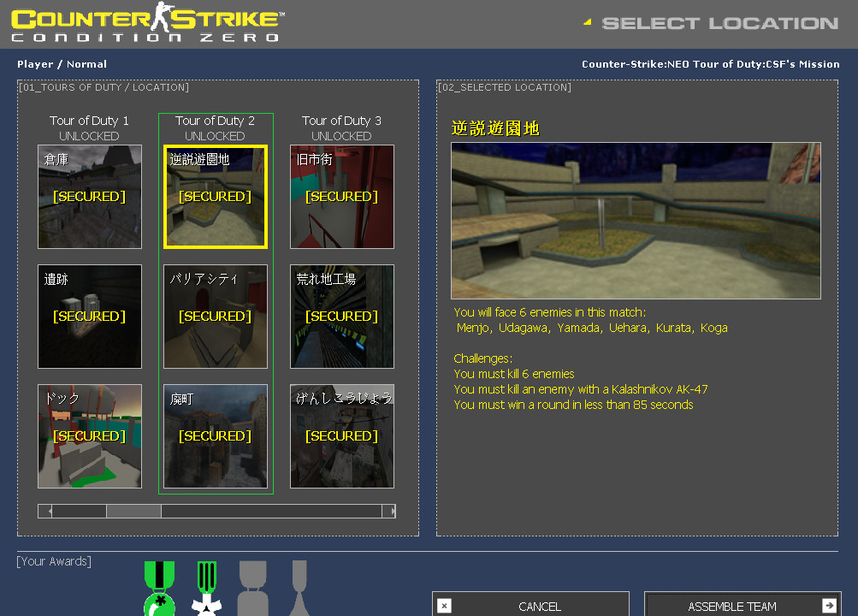This screenshot has width=858, height=616.
Task: Open the 廃町 mission location
Action: [x=215, y=435]
